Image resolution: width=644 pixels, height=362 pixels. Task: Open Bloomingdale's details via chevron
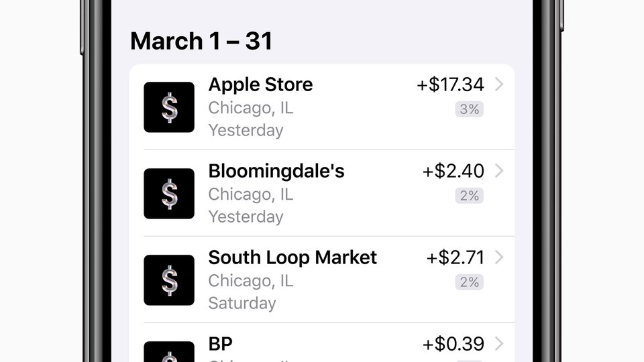[499, 171]
